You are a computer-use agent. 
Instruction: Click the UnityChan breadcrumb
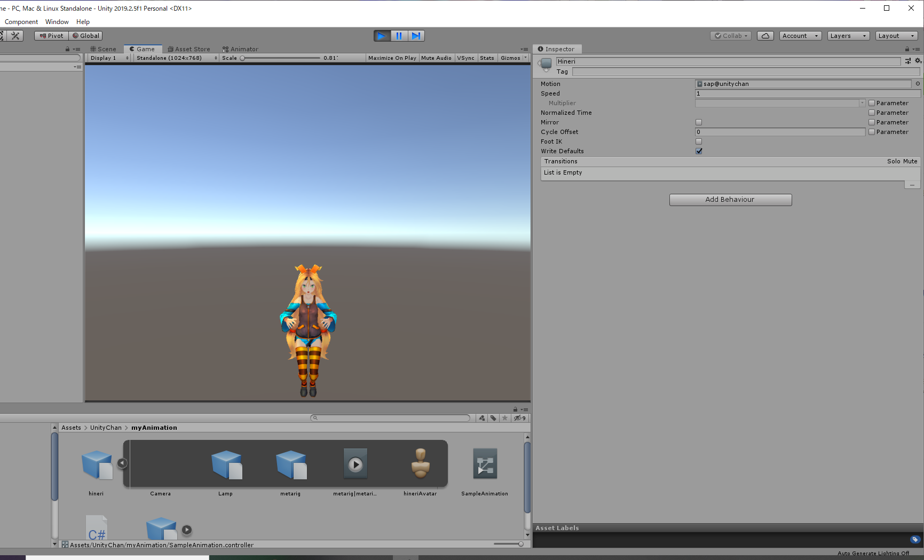tap(106, 428)
